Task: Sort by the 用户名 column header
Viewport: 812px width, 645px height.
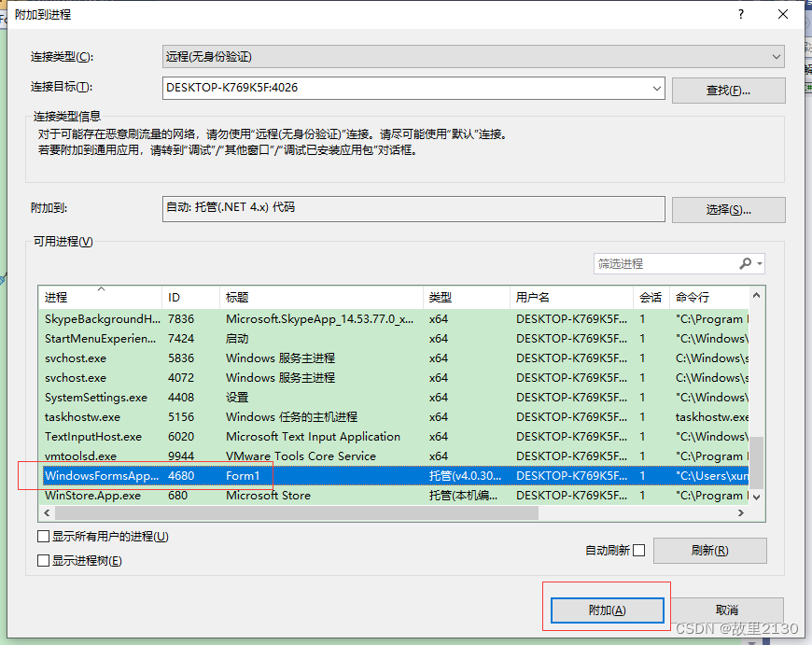Action: [571, 298]
